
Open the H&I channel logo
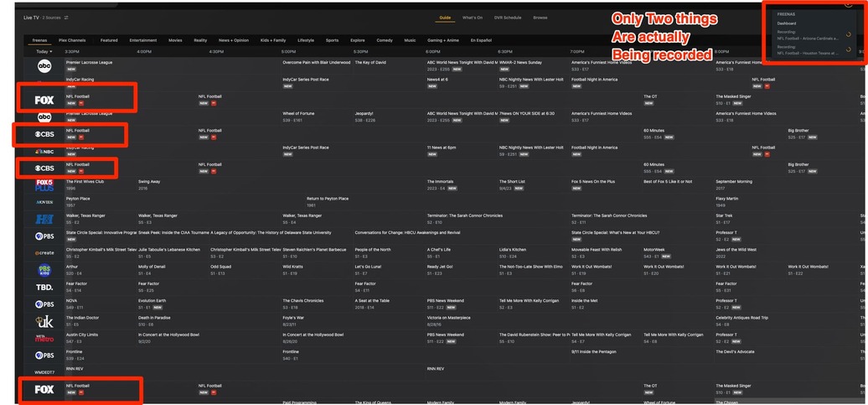point(44,219)
